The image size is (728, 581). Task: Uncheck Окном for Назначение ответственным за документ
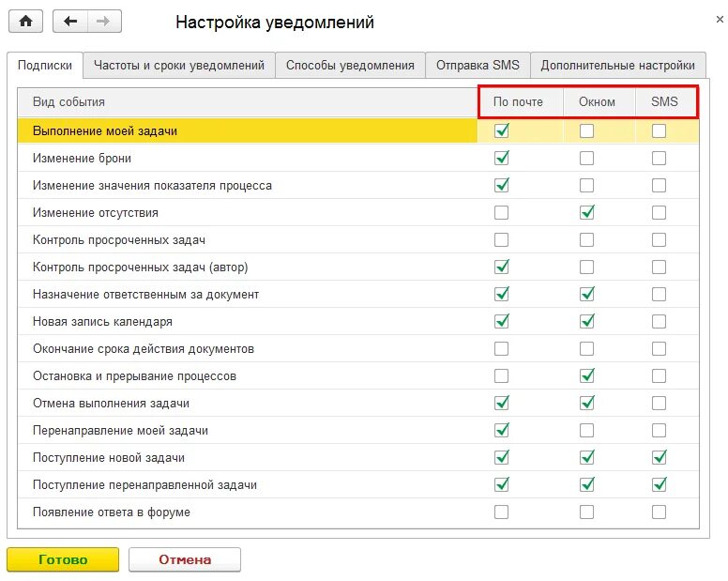(587, 295)
